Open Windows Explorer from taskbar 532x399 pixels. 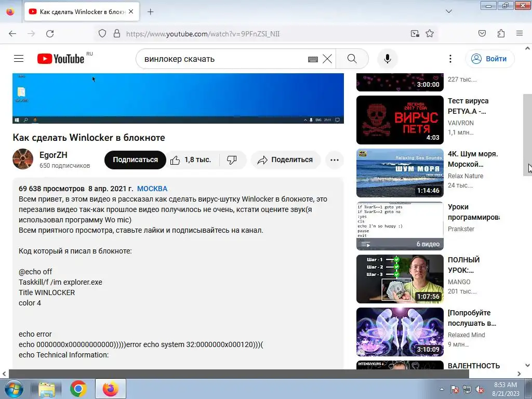[x=47, y=389]
